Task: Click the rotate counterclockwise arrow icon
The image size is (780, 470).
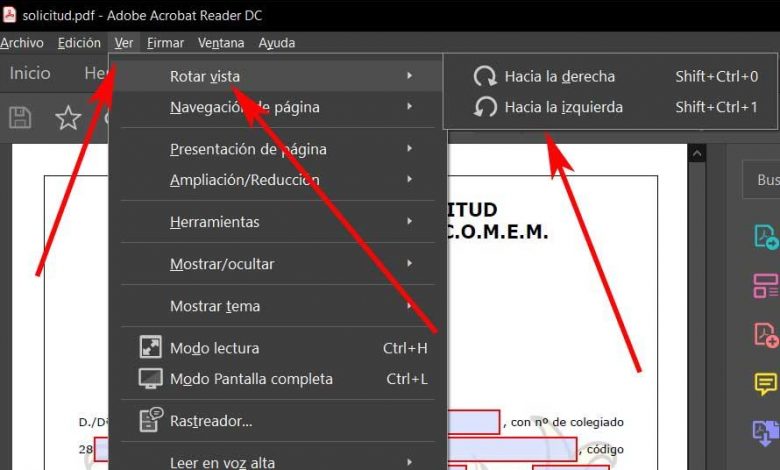Action: pyautogui.click(x=485, y=107)
